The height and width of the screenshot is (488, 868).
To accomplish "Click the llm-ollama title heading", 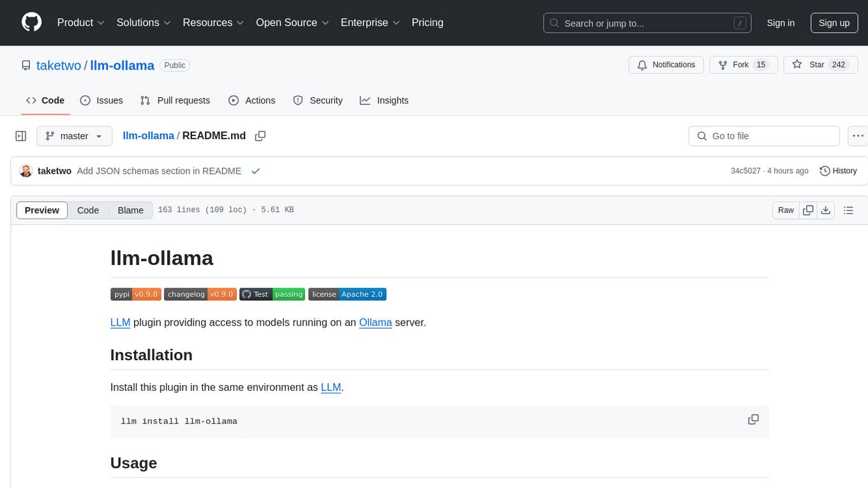I will point(161,258).
